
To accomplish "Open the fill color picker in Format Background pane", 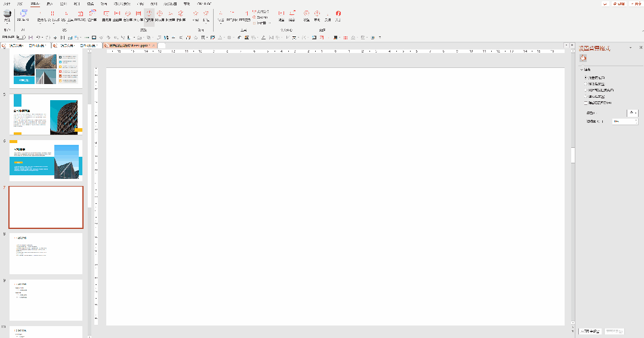I will pyautogui.click(x=633, y=113).
